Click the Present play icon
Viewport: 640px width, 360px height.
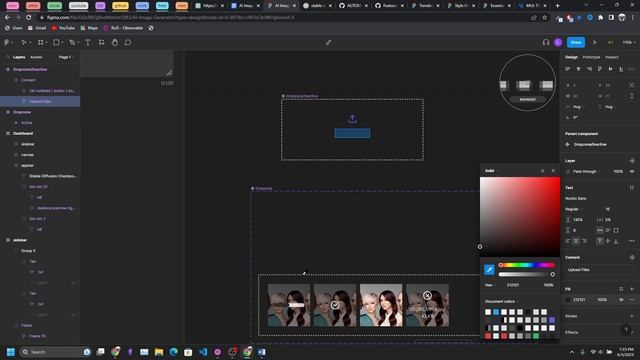(x=595, y=42)
